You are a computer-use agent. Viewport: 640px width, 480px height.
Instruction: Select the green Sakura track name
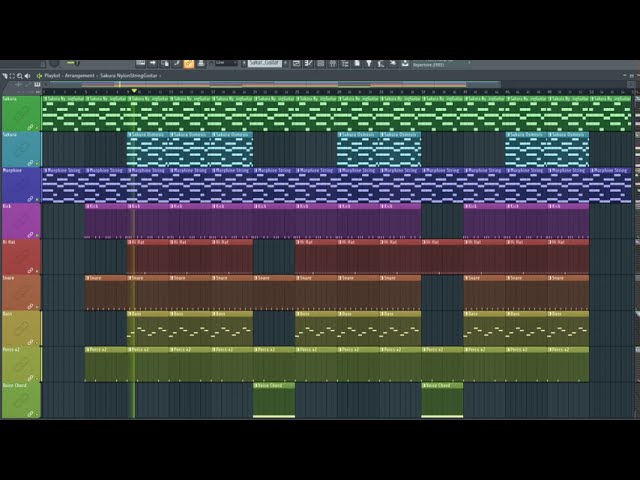tap(10, 99)
